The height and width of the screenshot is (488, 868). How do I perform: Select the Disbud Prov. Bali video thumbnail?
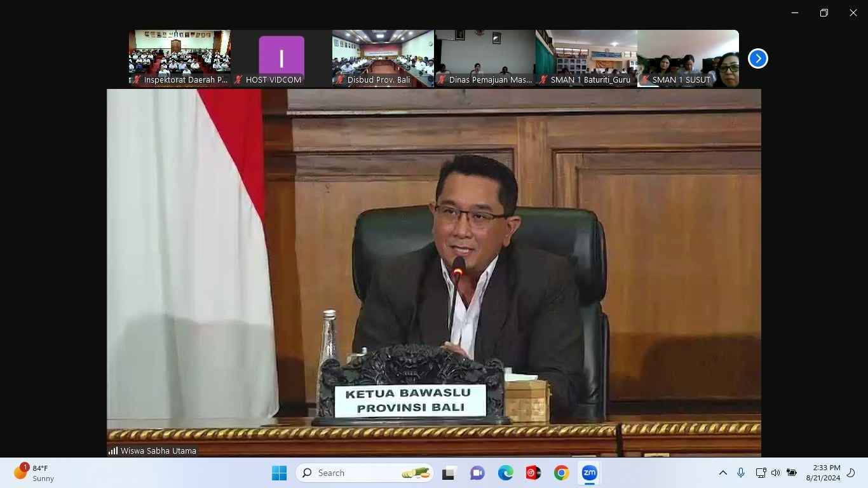point(383,58)
